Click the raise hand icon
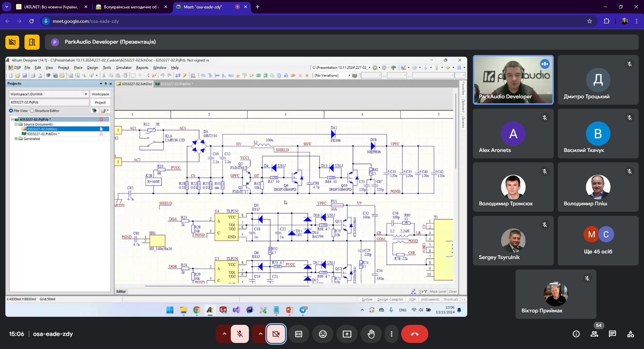Image resolution: width=644 pixels, height=349 pixels. pyautogui.click(x=371, y=334)
